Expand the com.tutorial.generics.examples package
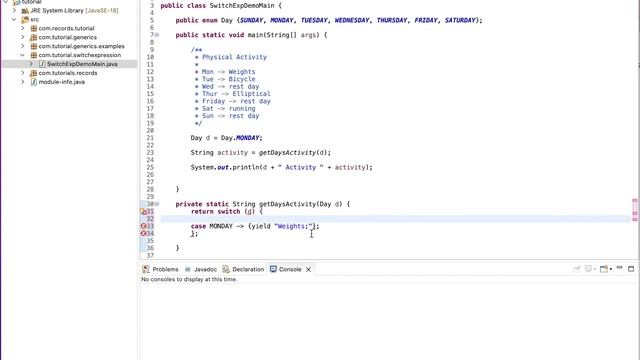 (23, 47)
